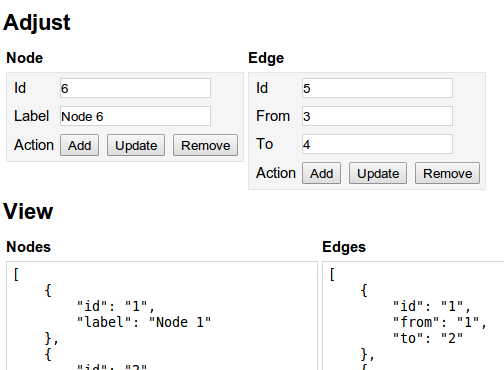Image resolution: width=504 pixels, height=370 pixels.
Task: Focus the Edge From field
Action: pyautogui.click(x=377, y=116)
